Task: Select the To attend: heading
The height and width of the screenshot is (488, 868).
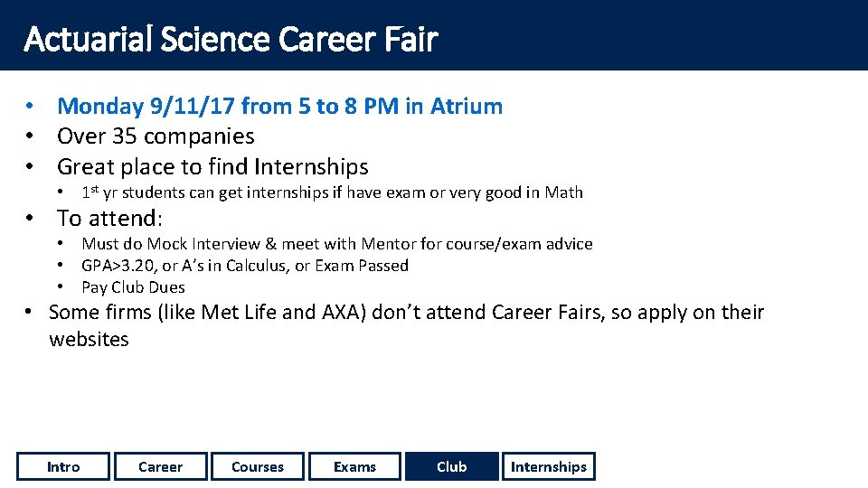Action: [x=109, y=218]
